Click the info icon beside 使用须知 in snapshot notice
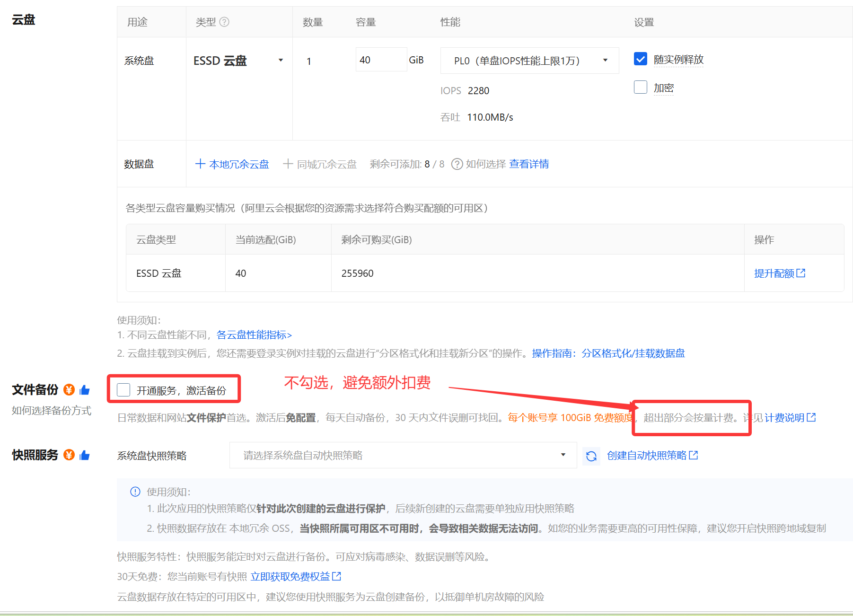Viewport: 853px width, 616px height. tap(135, 492)
